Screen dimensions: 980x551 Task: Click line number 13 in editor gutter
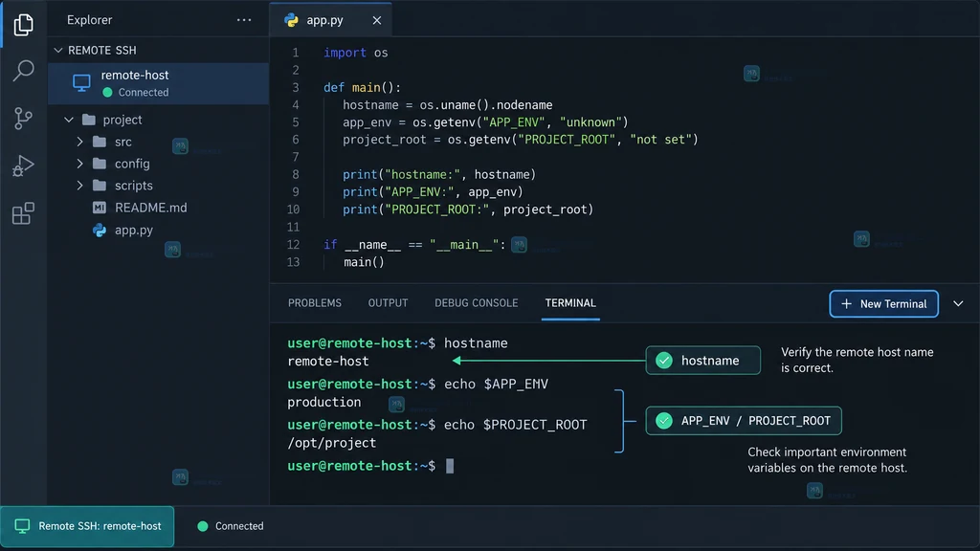(293, 262)
